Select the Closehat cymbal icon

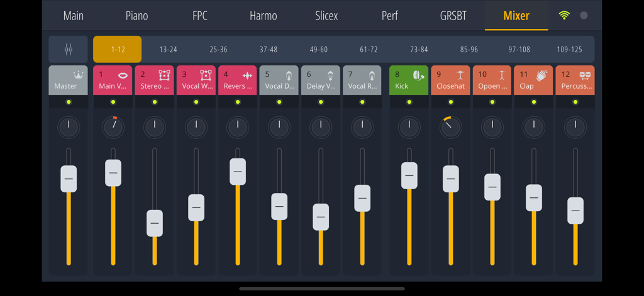pos(460,75)
